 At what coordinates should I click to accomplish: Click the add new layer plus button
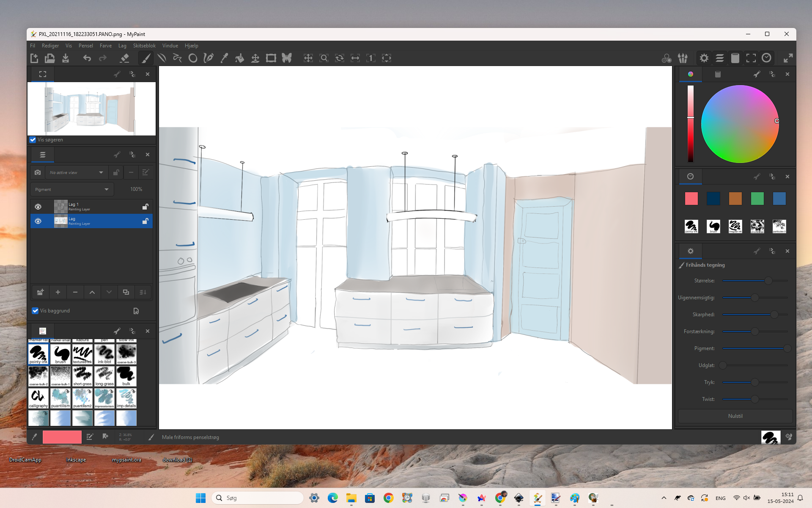58,292
